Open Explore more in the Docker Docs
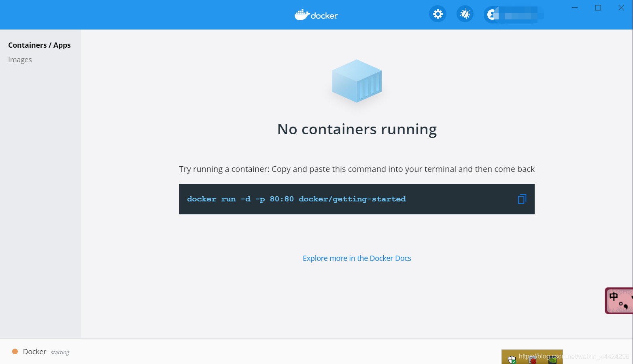This screenshot has width=633, height=364. click(357, 258)
